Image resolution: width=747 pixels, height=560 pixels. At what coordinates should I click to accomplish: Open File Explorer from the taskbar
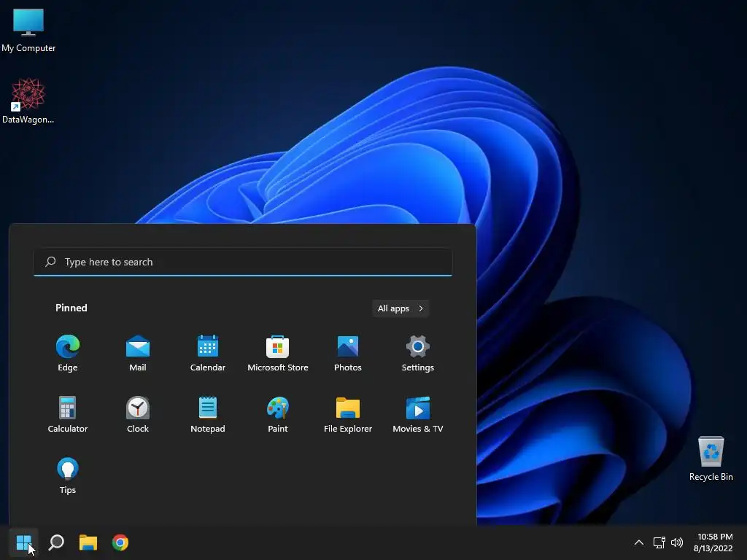(x=88, y=542)
